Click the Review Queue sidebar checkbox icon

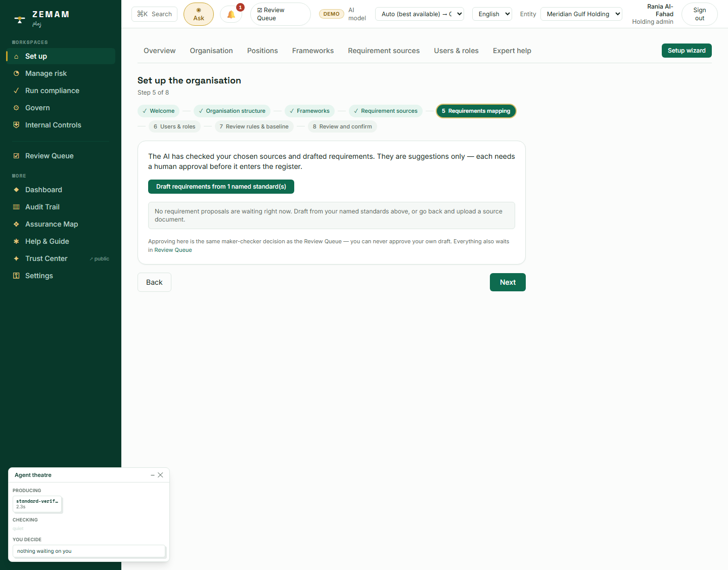(x=16, y=156)
